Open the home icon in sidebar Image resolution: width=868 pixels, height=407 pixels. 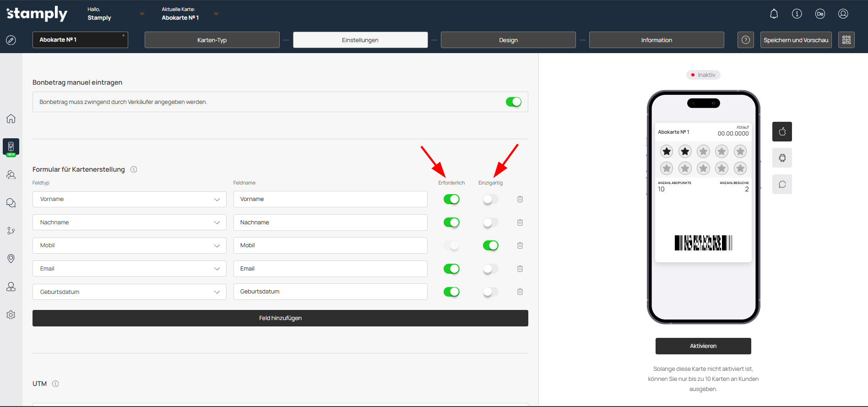click(11, 119)
